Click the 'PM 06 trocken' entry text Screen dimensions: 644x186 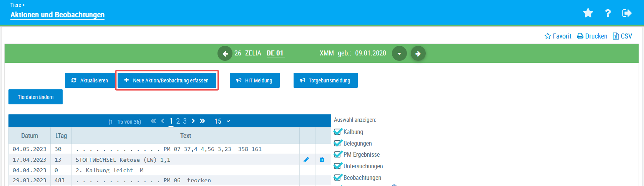tap(187, 180)
